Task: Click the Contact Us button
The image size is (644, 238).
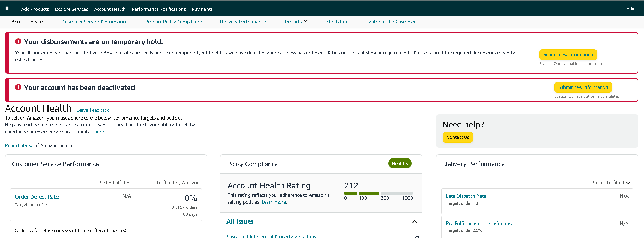Action: (458, 137)
